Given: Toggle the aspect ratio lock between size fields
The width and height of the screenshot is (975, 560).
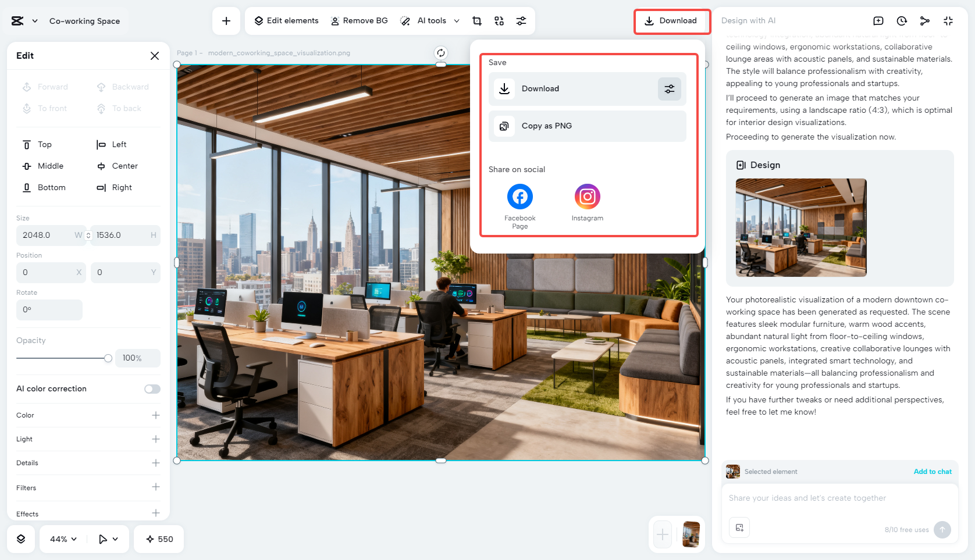Looking at the screenshot, I should click(x=88, y=236).
